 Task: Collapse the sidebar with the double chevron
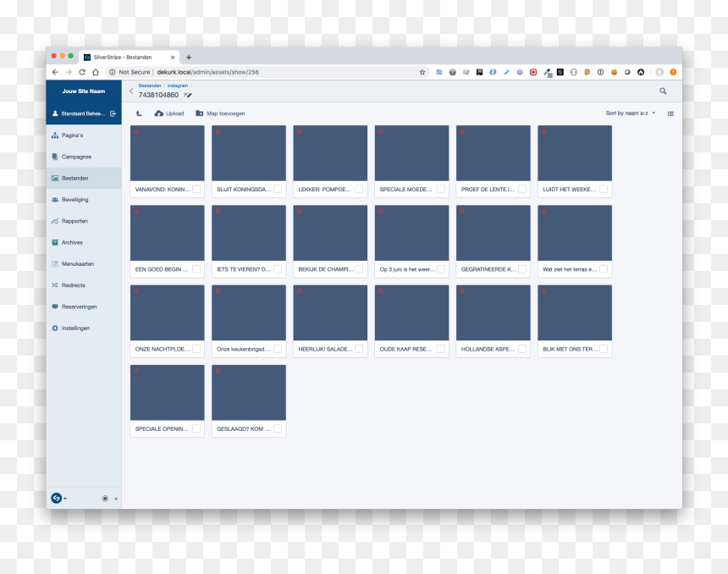[116, 499]
